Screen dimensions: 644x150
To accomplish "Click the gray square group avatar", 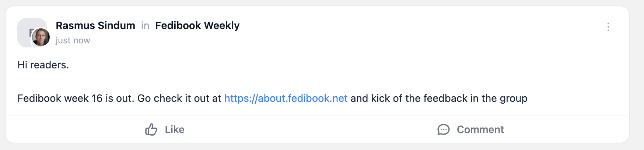I will coord(25,26).
